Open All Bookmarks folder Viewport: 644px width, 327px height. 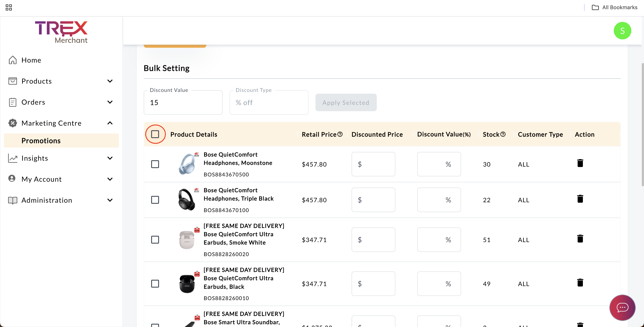(x=614, y=7)
